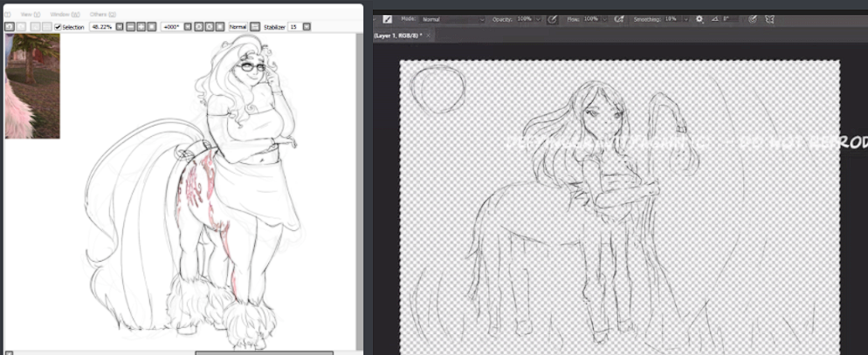Open the Others menu in SAI
Image resolution: width=868 pixels, height=355 pixels.
pyautogui.click(x=102, y=14)
